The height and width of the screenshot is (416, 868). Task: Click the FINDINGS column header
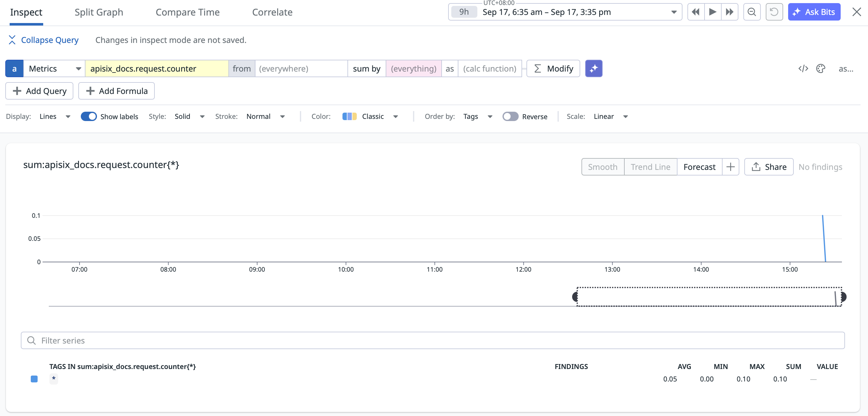[x=571, y=366]
